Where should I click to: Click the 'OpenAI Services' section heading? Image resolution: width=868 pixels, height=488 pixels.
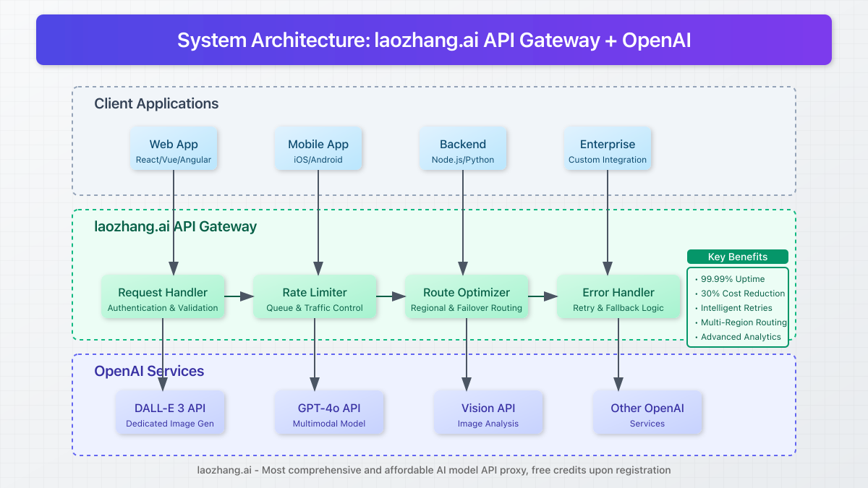pos(149,371)
